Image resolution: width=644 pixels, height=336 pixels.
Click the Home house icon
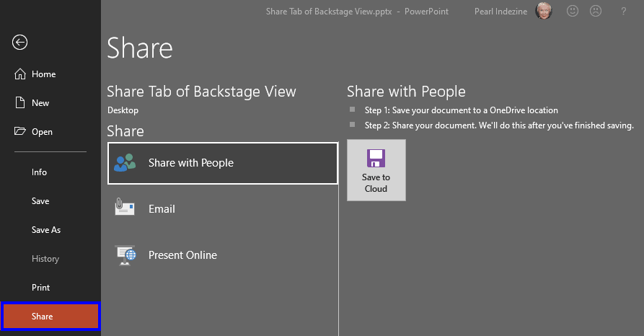[19, 74]
